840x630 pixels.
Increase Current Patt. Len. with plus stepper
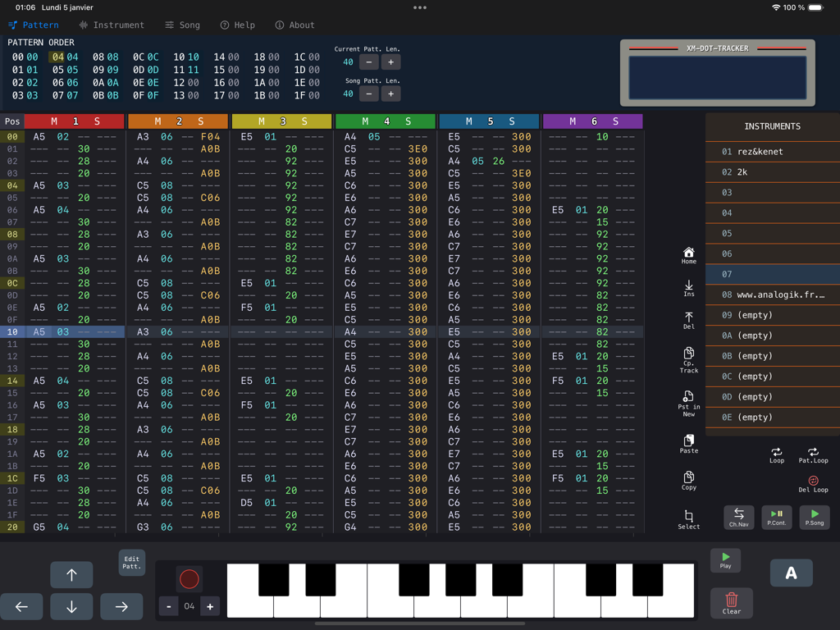[391, 62]
